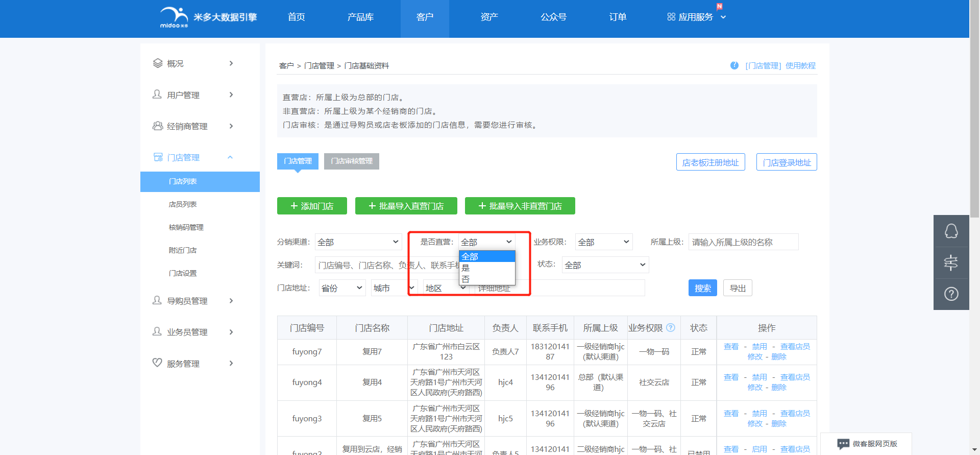Open the 省份 dropdown
This screenshot has height=455, width=980.
[x=342, y=288]
